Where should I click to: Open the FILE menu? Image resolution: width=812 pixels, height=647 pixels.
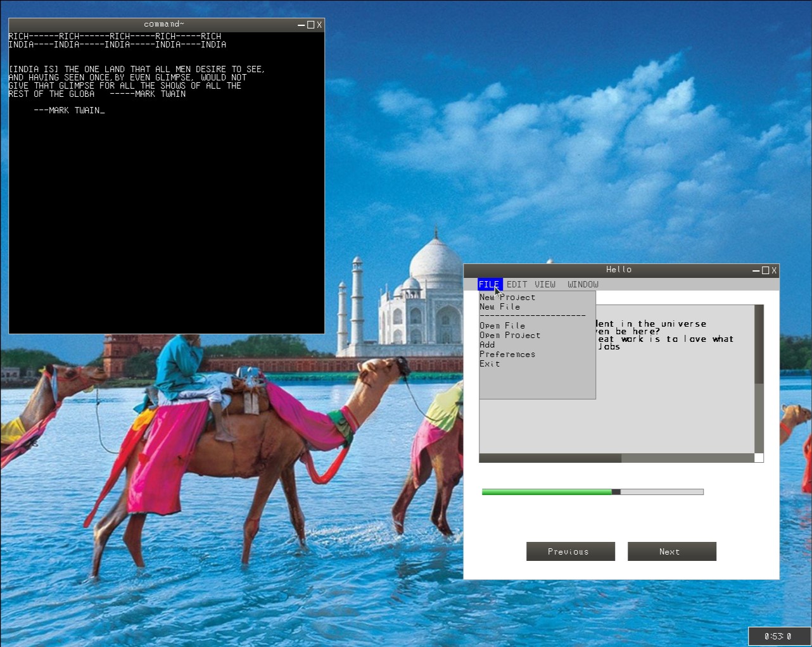coord(490,284)
